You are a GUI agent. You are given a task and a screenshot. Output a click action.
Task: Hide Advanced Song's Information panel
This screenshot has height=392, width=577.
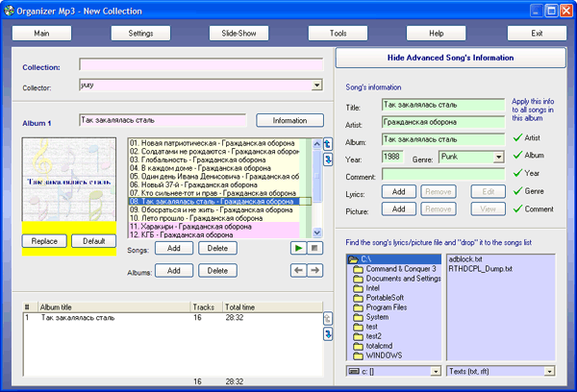450,58
